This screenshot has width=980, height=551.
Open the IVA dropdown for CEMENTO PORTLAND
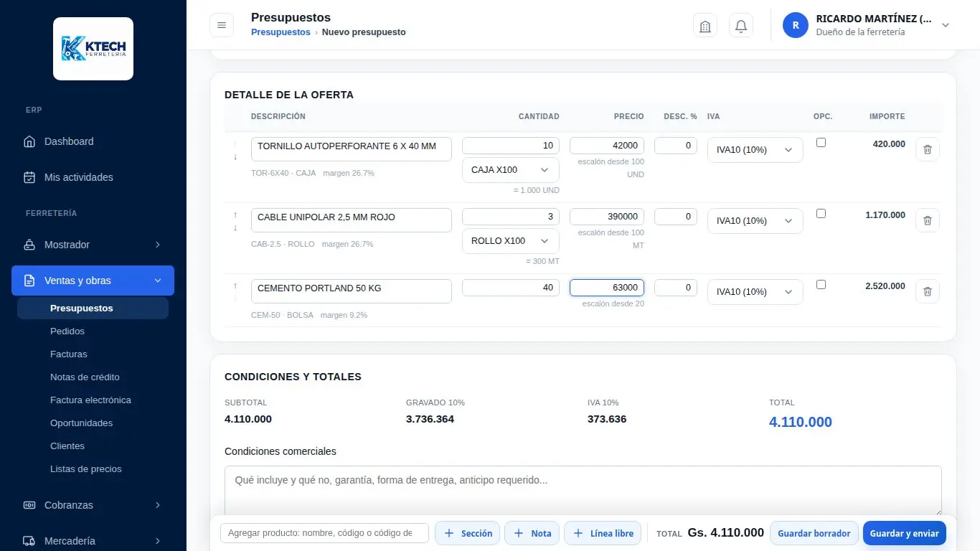coord(755,292)
